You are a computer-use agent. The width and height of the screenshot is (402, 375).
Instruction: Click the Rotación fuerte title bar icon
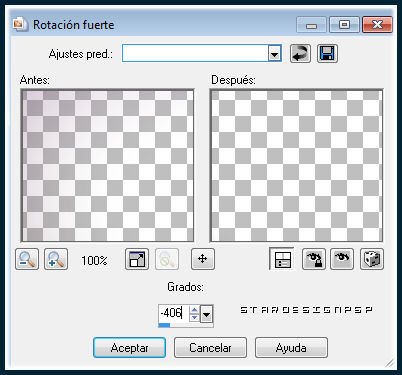[x=20, y=24]
